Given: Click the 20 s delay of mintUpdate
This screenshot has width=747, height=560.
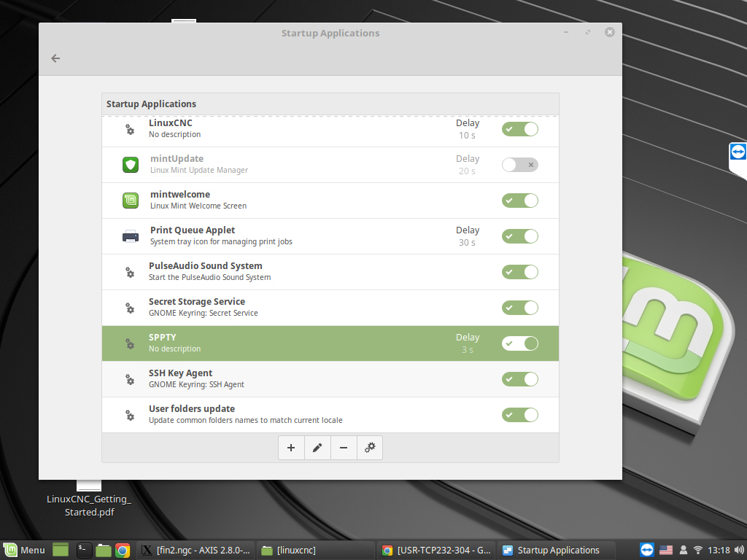Looking at the screenshot, I should pos(467,171).
